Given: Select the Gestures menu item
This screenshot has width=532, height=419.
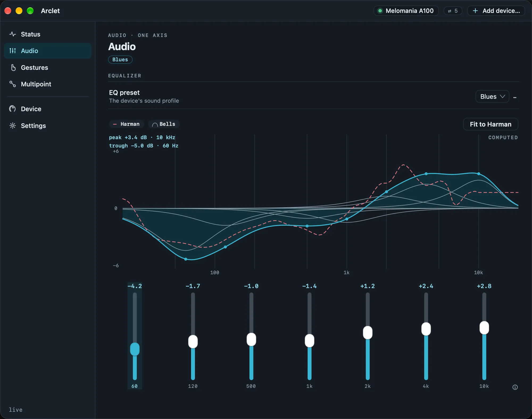Looking at the screenshot, I should click(x=48, y=68).
